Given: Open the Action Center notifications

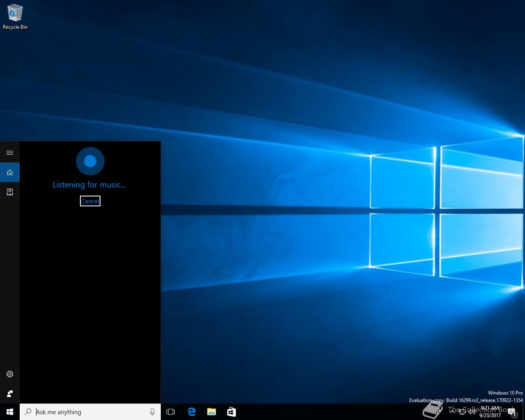Looking at the screenshot, I should [x=513, y=412].
